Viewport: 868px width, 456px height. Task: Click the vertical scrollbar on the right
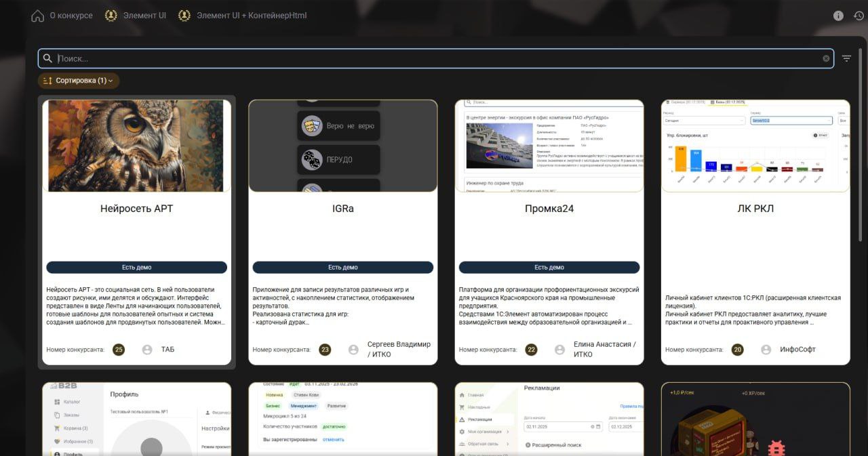click(x=863, y=136)
